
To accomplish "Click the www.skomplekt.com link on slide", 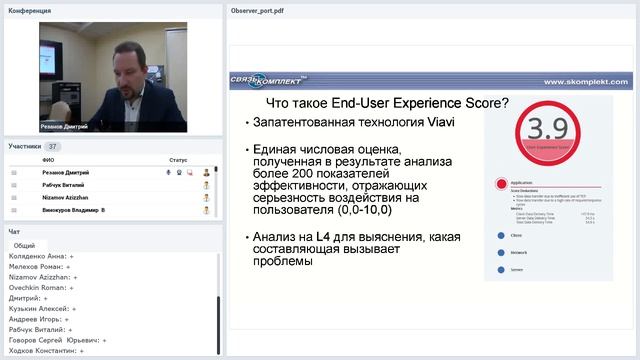I will click(x=586, y=82).
